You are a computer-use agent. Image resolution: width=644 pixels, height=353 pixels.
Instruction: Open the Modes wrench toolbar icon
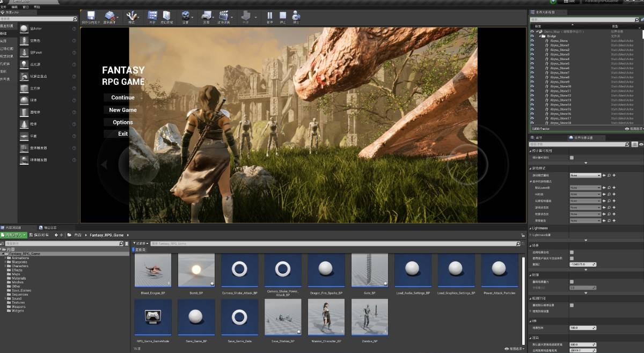pyautogui.click(x=132, y=16)
